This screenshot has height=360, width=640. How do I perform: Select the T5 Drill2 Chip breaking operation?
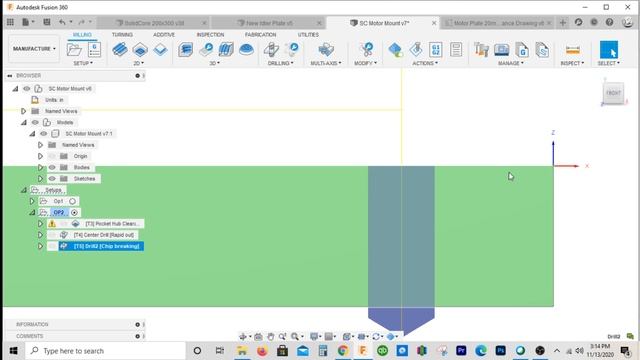tap(101, 246)
